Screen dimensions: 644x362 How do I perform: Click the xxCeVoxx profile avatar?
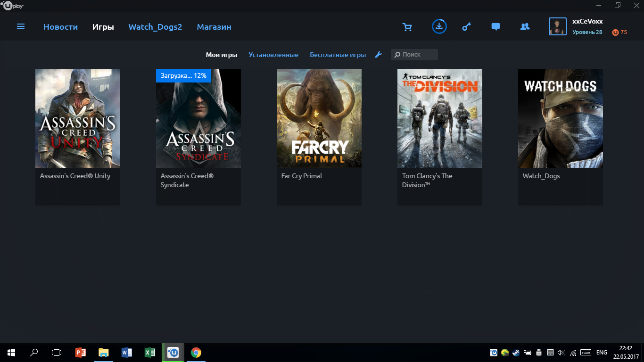558,26
